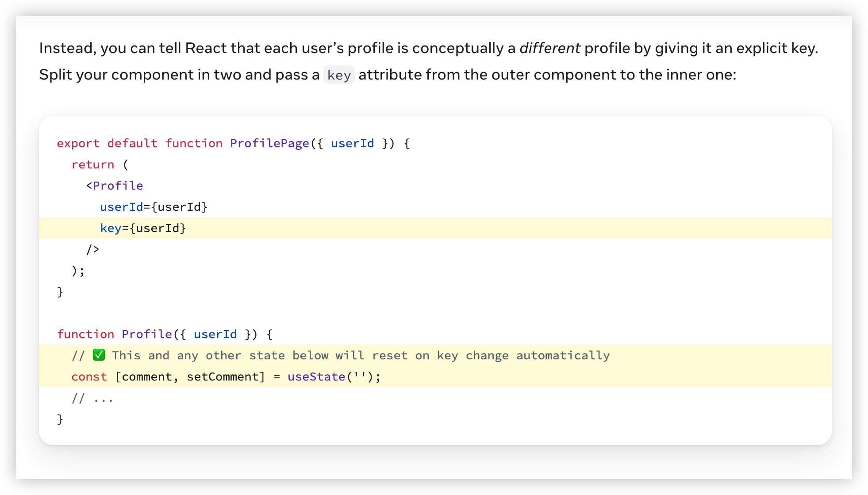Click the final closing brace of the code block
This screenshot has height=495, width=868.
[60, 419]
